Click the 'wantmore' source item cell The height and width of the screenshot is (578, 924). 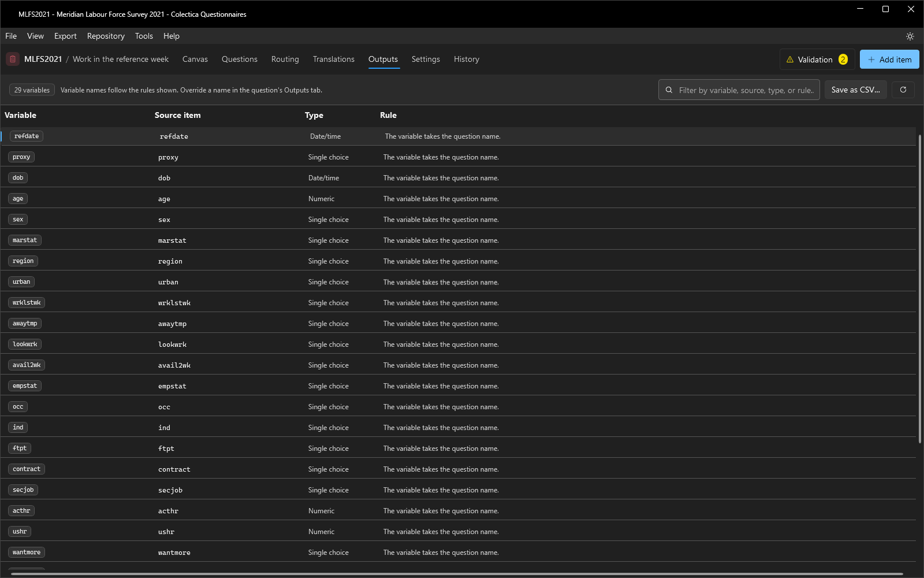(174, 553)
